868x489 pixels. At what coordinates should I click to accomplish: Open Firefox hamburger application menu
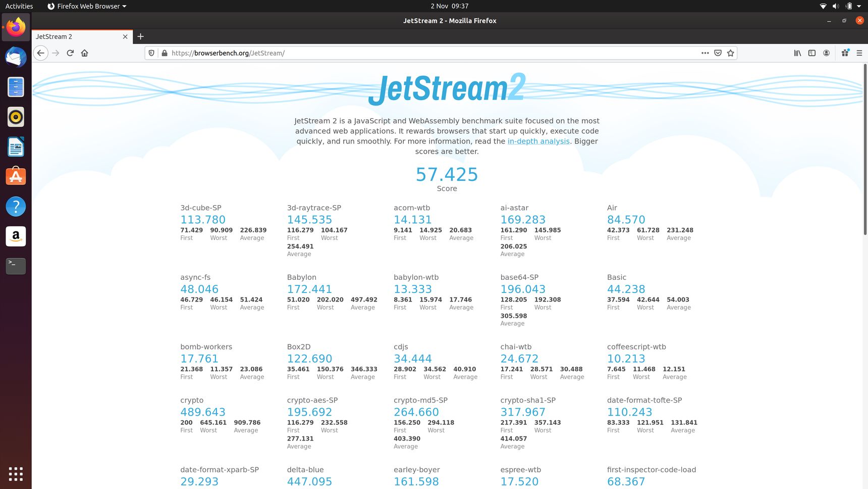click(x=859, y=53)
